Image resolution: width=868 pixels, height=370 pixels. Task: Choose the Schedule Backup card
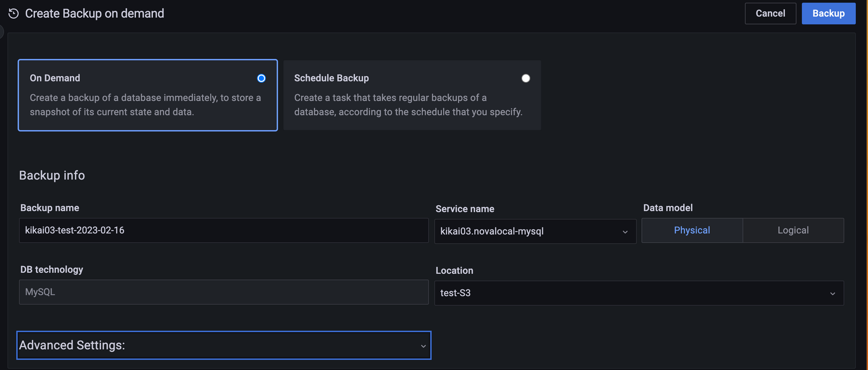[412, 95]
